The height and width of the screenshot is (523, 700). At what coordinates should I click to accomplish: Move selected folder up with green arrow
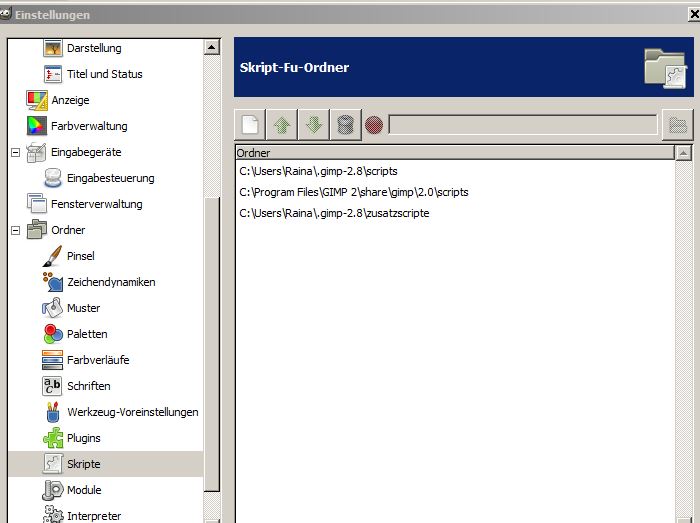(x=282, y=125)
